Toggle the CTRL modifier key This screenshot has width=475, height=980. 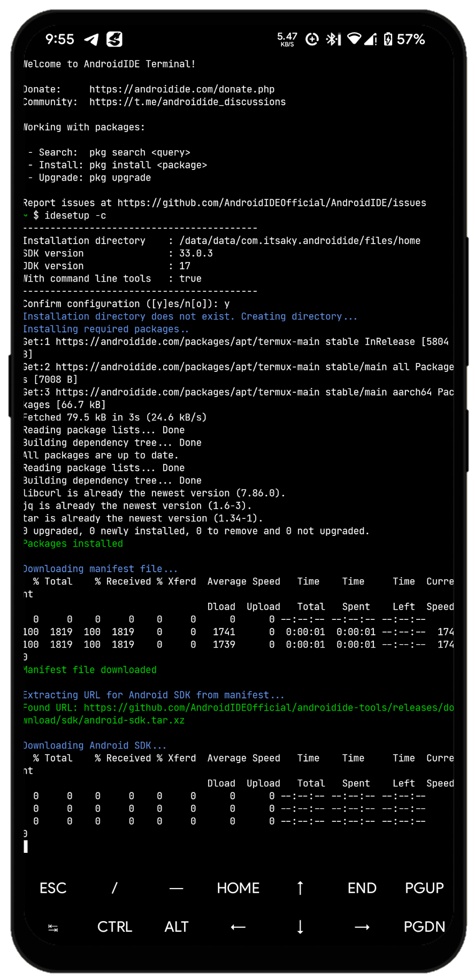(x=114, y=927)
